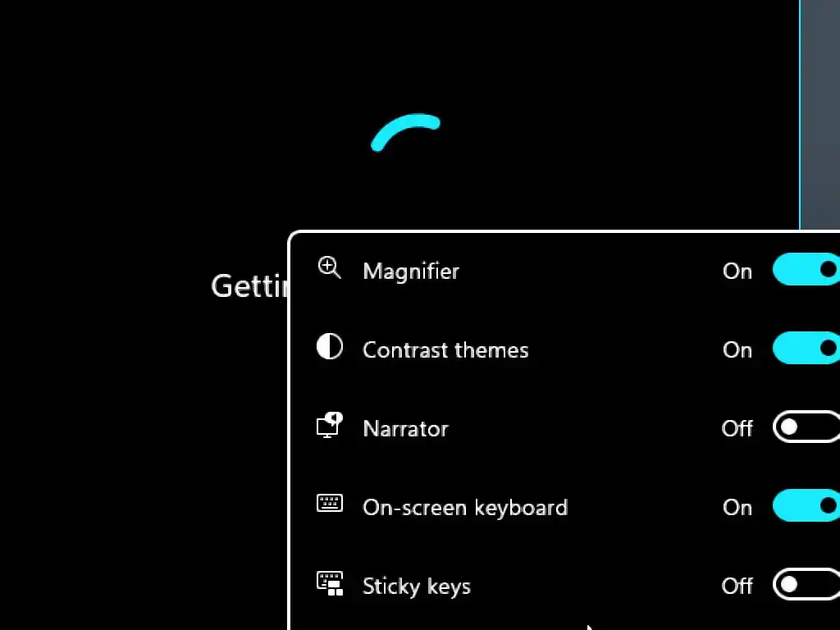The width and height of the screenshot is (840, 630).
Task: Click the On-screen keyboard icon
Action: click(x=330, y=504)
